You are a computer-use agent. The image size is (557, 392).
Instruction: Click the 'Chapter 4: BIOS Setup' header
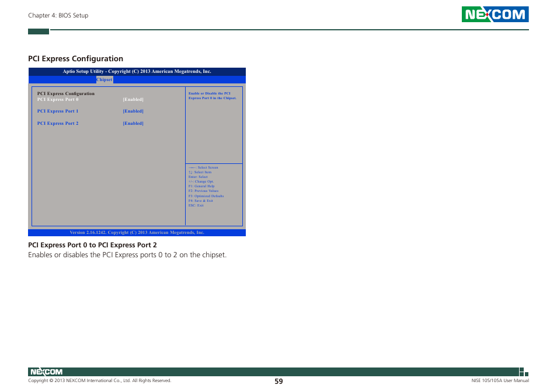[58, 15]
